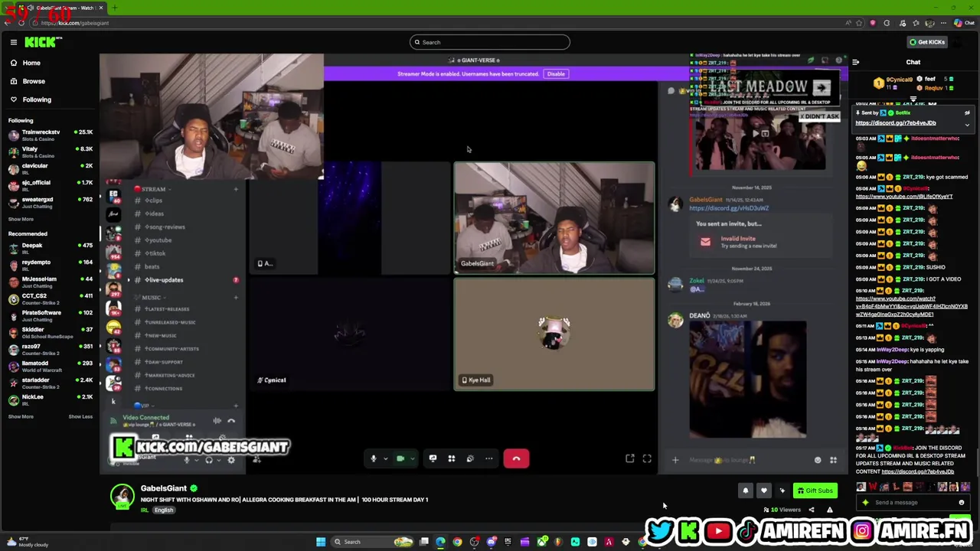
Task: Open Windows Start menu
Action: click(321, 542)
